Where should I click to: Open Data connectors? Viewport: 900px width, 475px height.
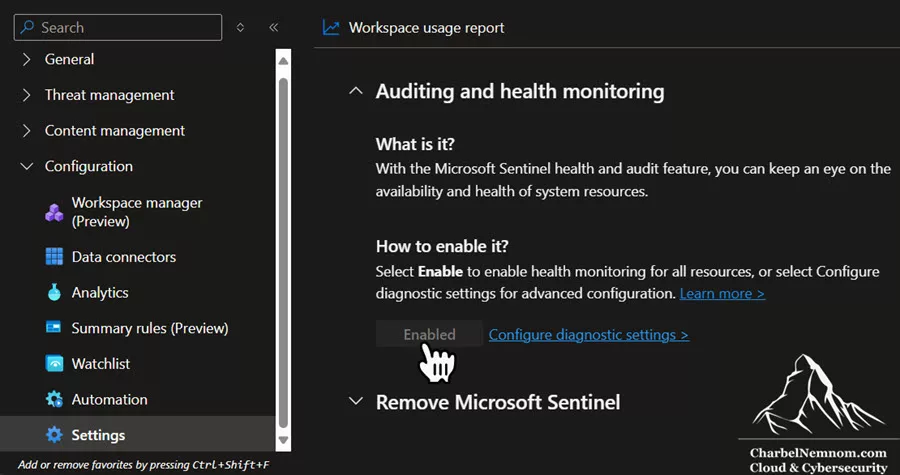pos(124,256)
